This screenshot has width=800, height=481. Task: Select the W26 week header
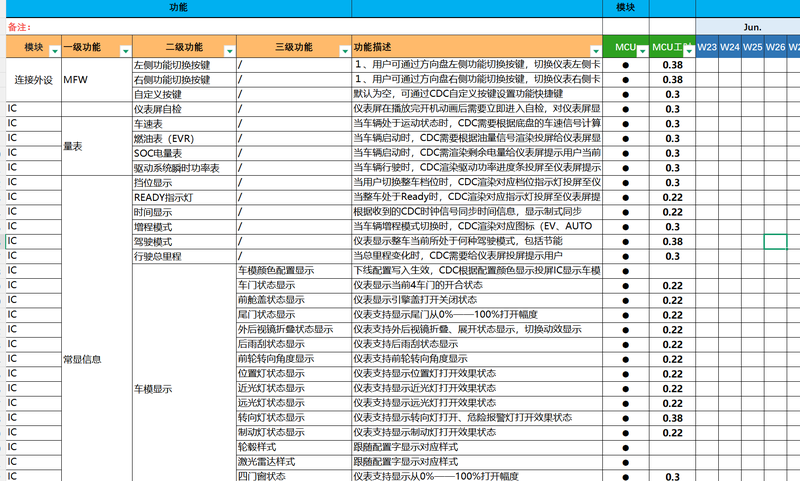tap(776, 47)
